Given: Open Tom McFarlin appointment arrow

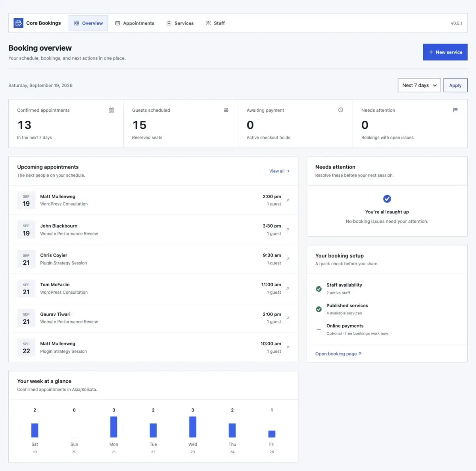Looking at the screenshot, I should tap(288, 289).
